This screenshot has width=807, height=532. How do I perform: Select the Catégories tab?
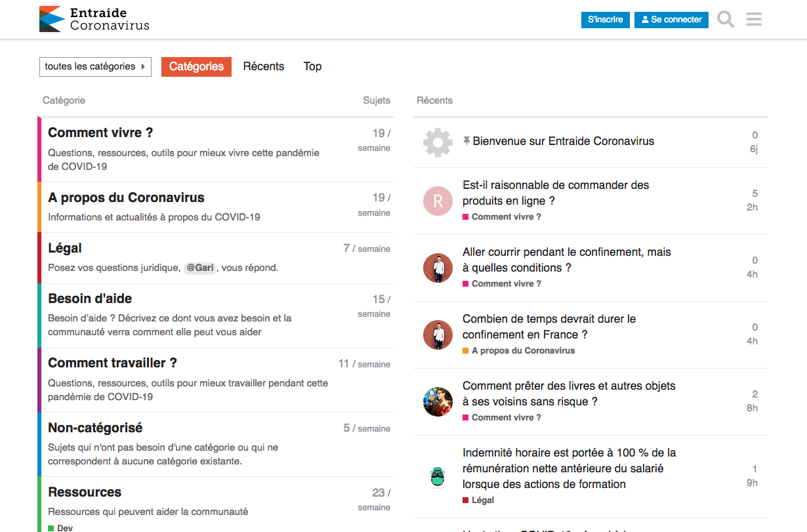[x=196, y=66]
